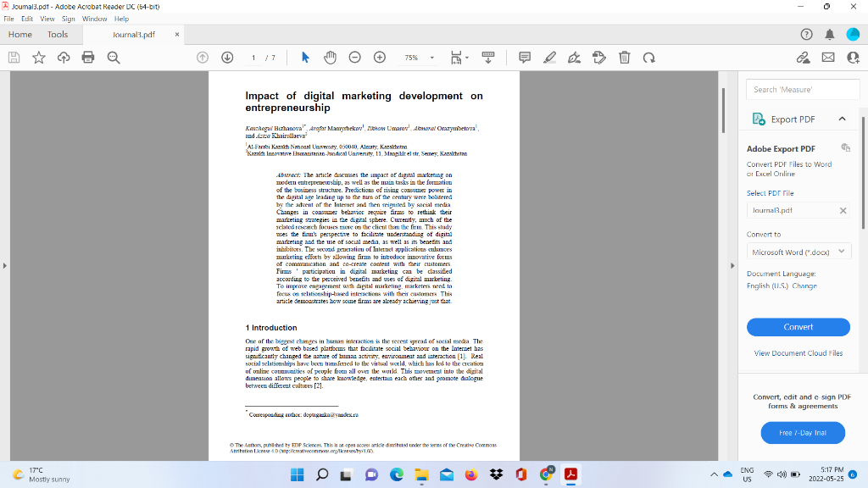Select the Hand tool
Viewport: 868px width, 488px height.
[329, 57]
